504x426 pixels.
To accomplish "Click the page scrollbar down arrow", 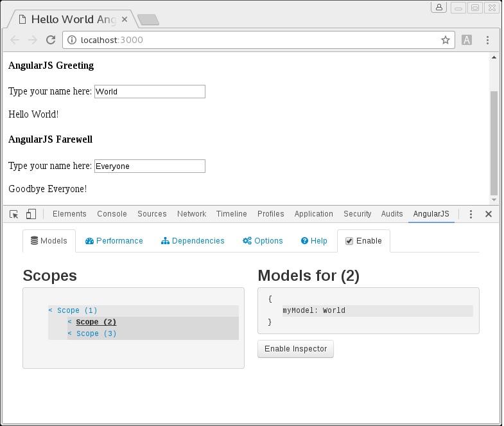I will pyautogui.click(x=494, y=200).
